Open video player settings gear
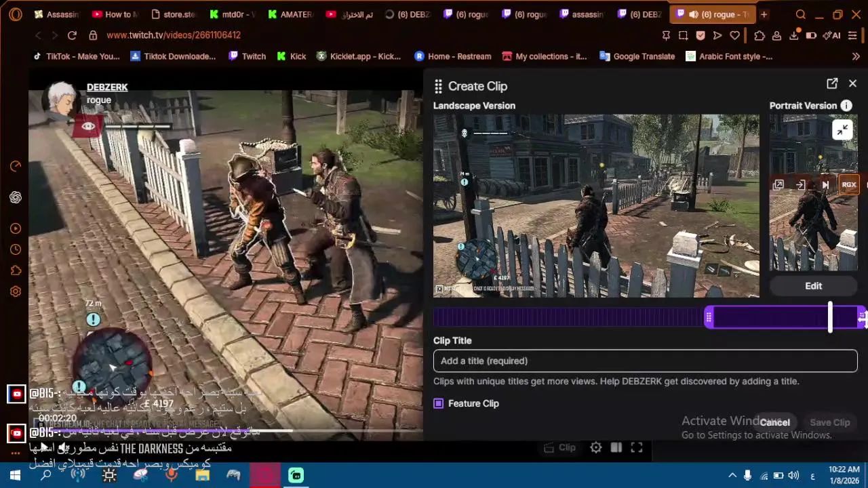868x488 pixels. [x=595, y=447]
